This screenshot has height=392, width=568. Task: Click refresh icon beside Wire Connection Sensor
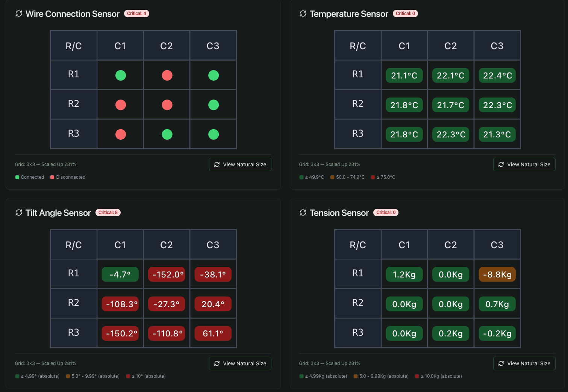tap(19, 14)
